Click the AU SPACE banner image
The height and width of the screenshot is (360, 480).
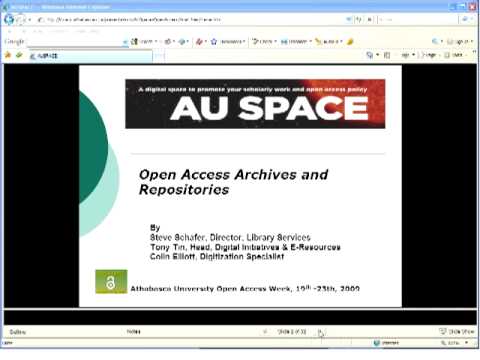[x=255, y=104]
